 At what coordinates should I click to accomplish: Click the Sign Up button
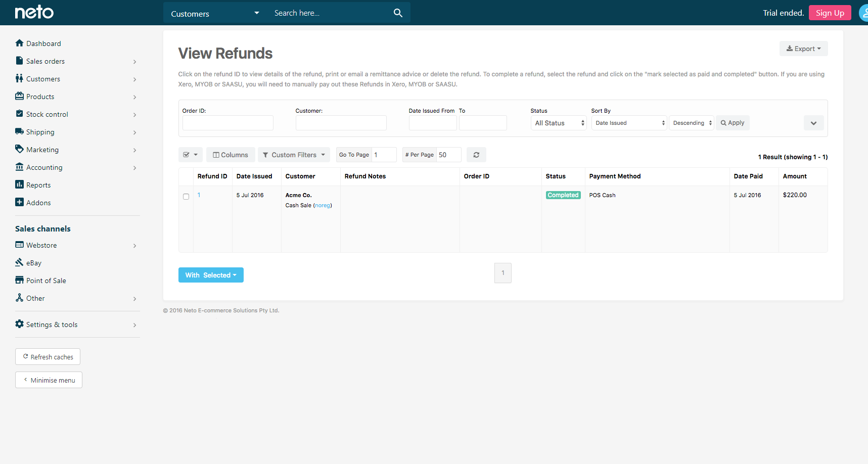coord(830,13)
